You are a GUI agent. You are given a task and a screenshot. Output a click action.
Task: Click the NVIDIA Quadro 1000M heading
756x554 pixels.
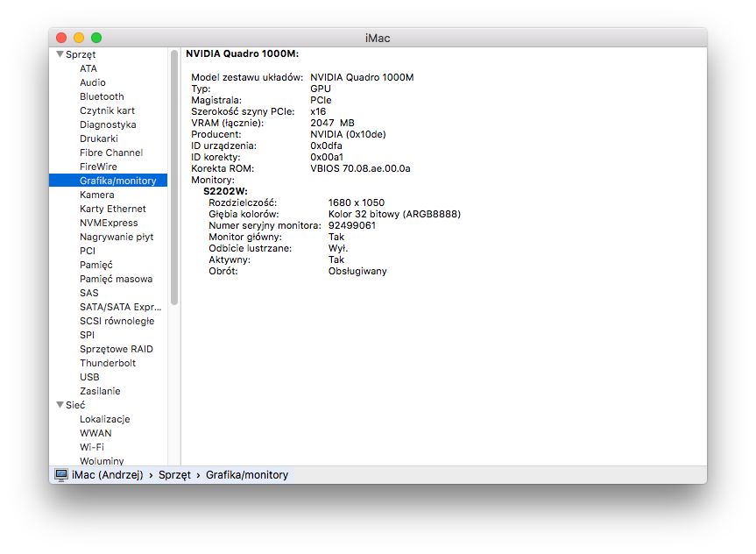pyautogui.click(x=242, y=53)
